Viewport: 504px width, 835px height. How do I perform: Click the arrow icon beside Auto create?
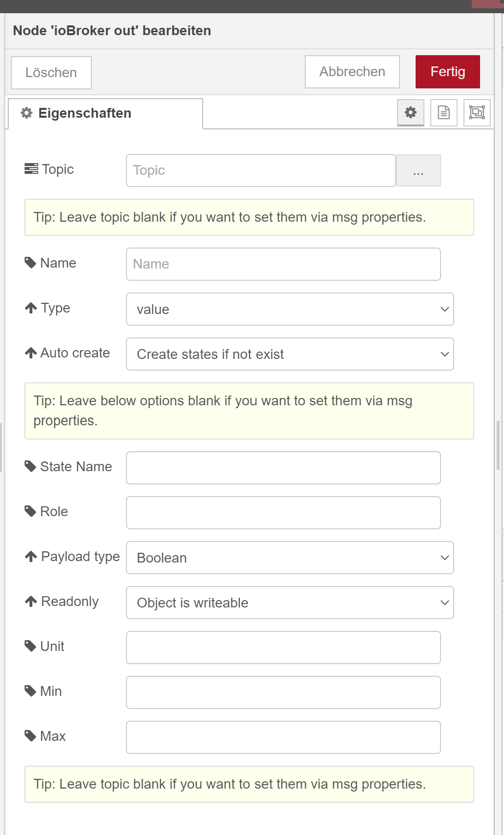click(31, 353)
